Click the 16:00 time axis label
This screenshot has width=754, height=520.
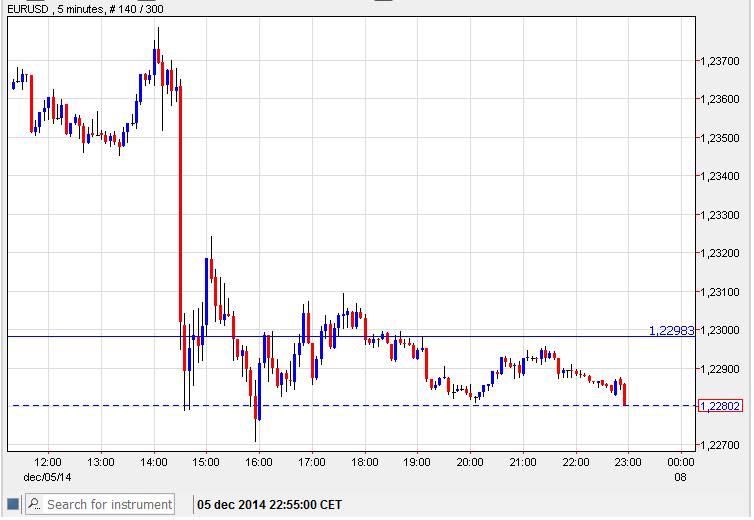(x=259, y=462)
